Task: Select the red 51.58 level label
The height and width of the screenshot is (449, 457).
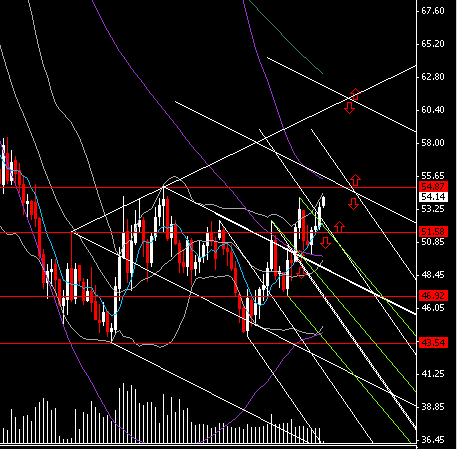Action: tap(433, 231)
